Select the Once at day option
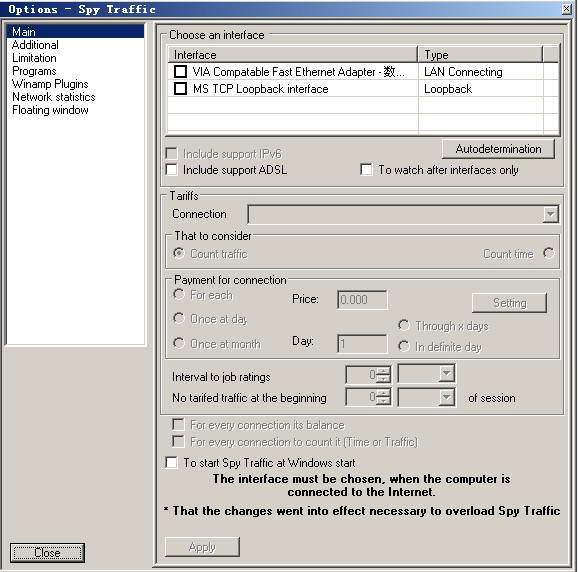Image resolution: width=578 pixels, height=572 pixels. coord(179,318)
